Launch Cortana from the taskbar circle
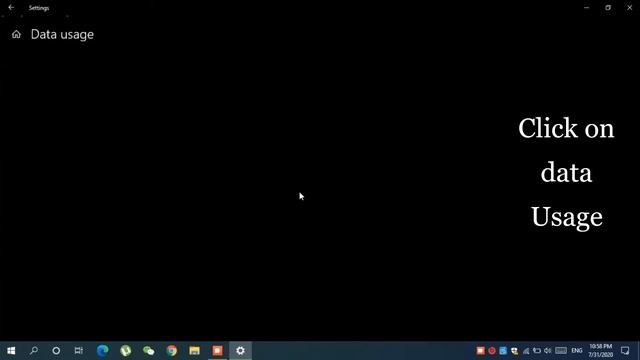The width and height of the screenshot is (640, 360). (56, 351)
